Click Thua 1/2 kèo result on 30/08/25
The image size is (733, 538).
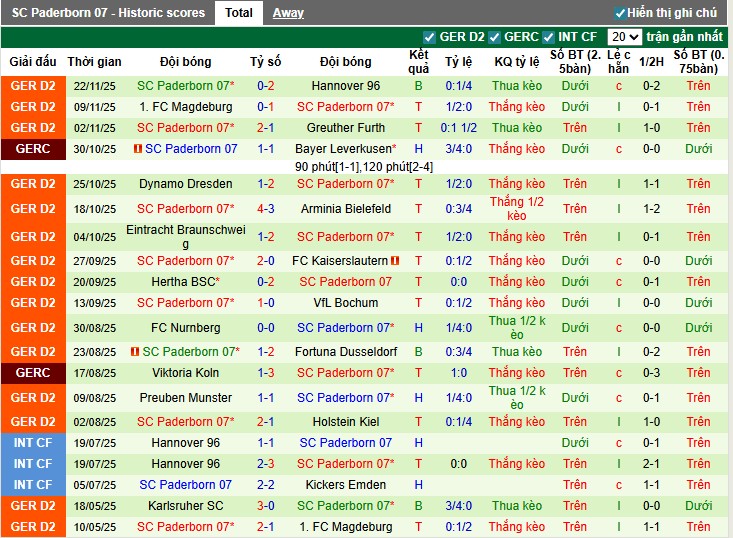(517, 328)
